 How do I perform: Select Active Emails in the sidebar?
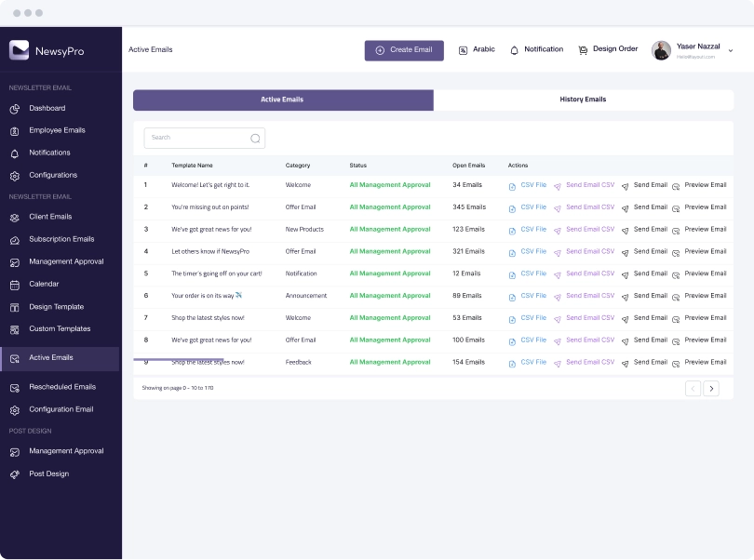(x=60, y=358)
